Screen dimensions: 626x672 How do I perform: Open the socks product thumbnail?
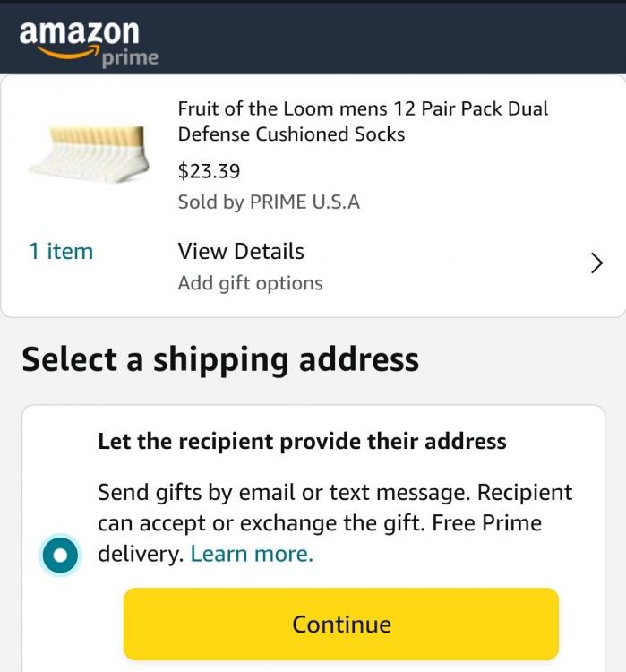tap(87, 154)
